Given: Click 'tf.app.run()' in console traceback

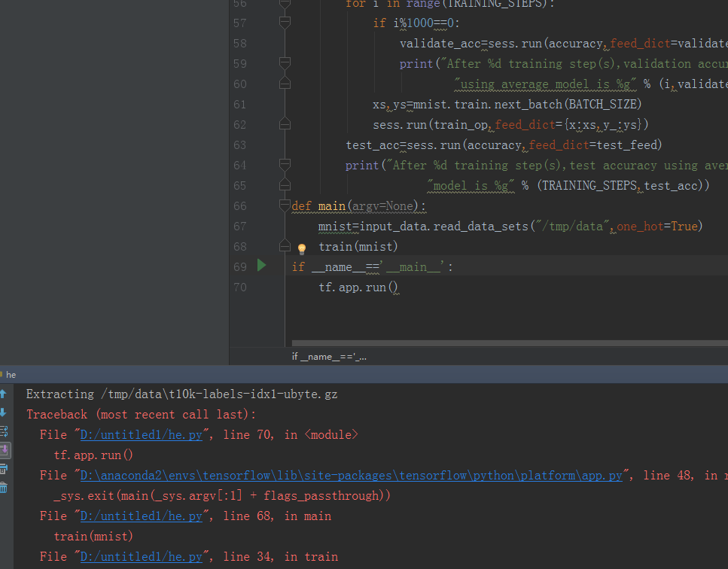Looking at the screenshot, I should (93, 455).
